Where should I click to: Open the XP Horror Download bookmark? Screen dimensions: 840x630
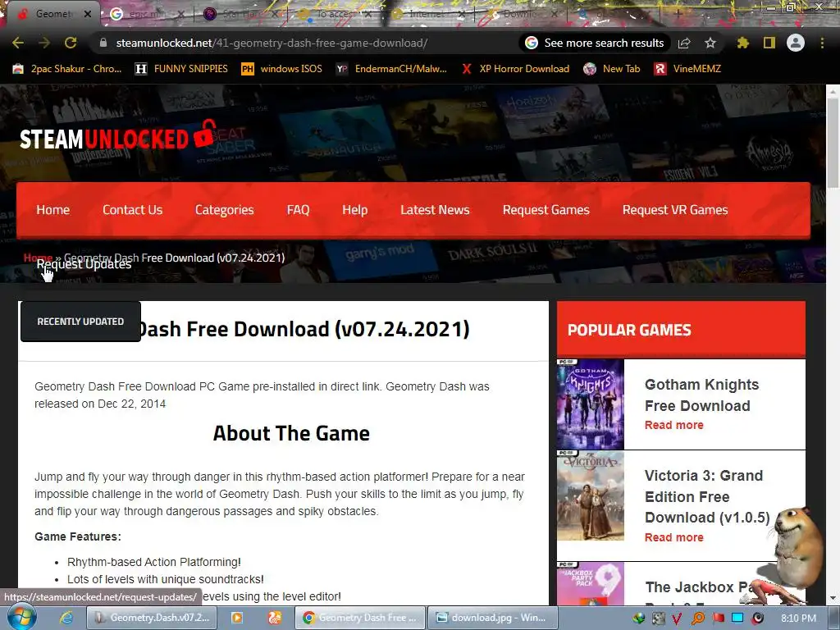515,69
